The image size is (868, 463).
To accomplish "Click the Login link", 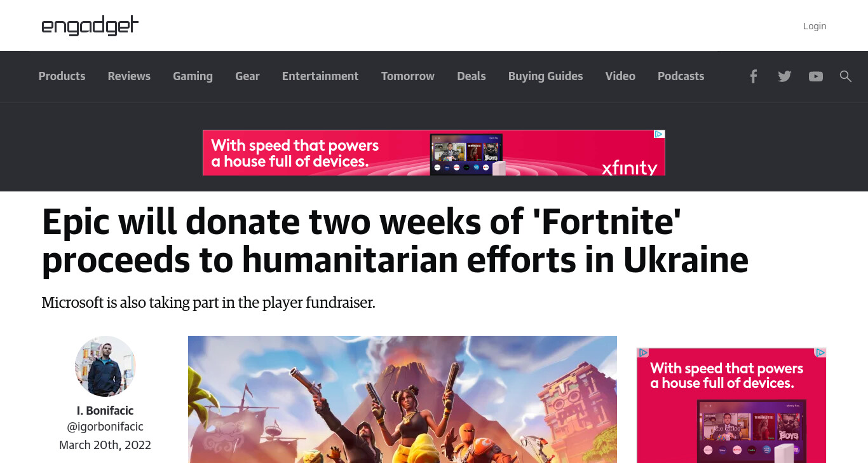I will [815, 26].
